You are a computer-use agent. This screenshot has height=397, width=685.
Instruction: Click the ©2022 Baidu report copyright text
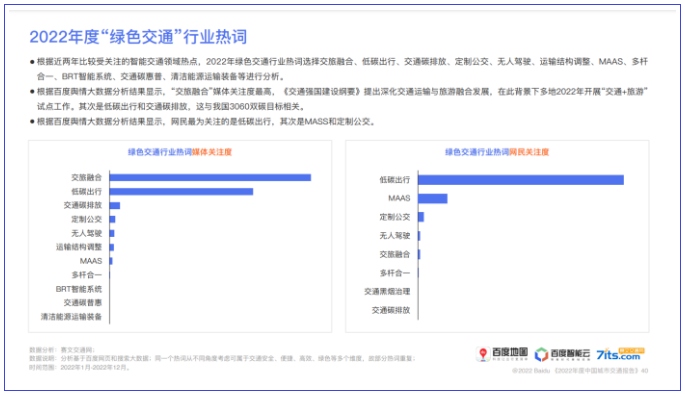[580, 370]
